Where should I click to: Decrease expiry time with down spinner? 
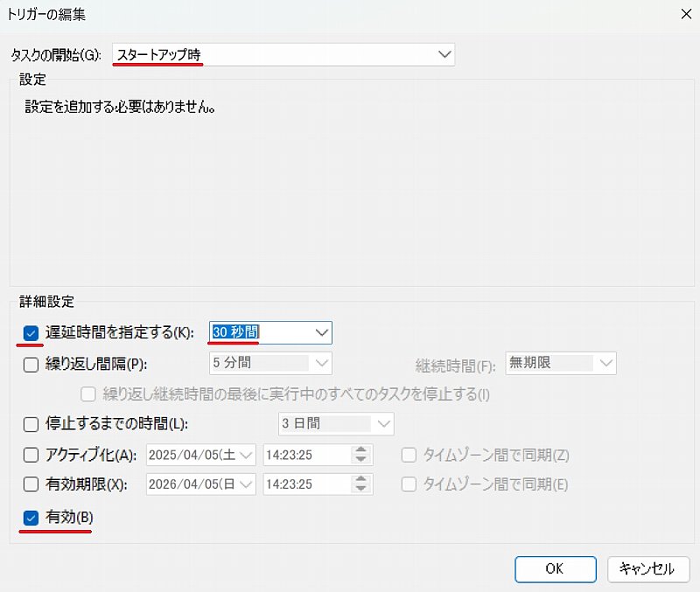click(x=360, y=490)
